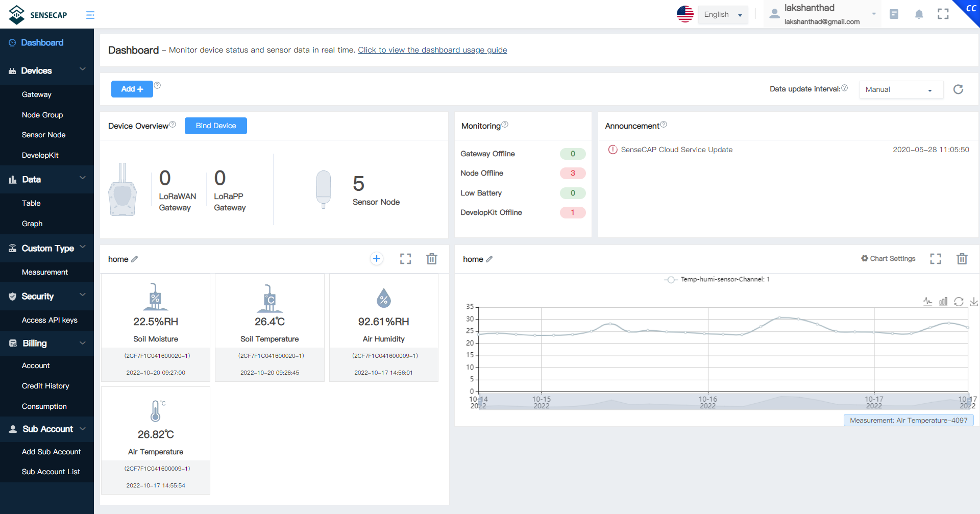Click the refresh data icon beside Manual
Image resolution: width=980 pixels, height=514 pixels.
tap(958, 89)
